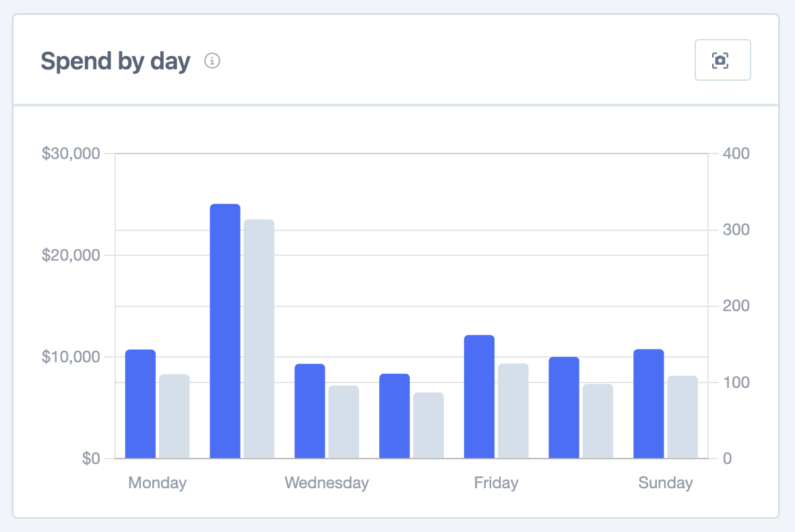Click the Spend by day title
Viewport: 795px width, 532px height.
(116, 61)
